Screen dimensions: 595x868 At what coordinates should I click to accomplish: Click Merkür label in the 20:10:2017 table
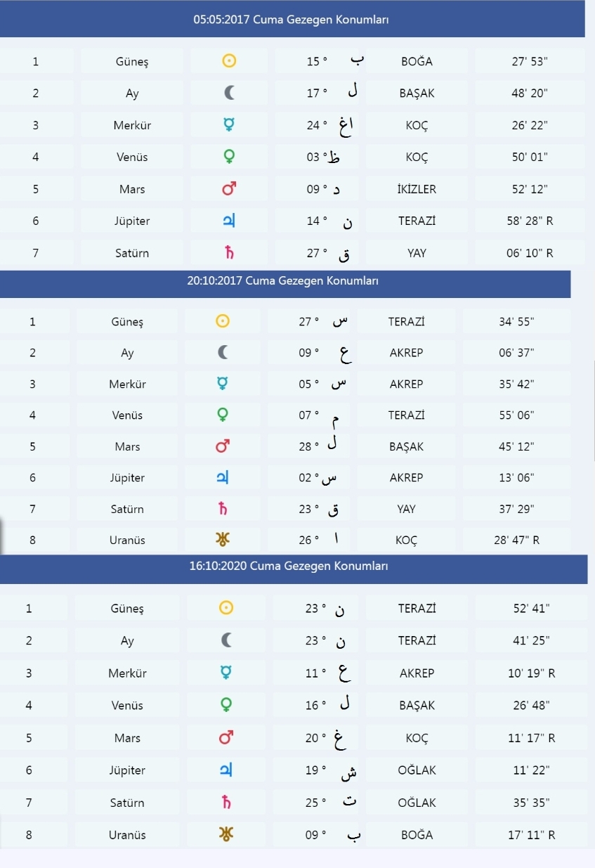[x=127, y=384]
